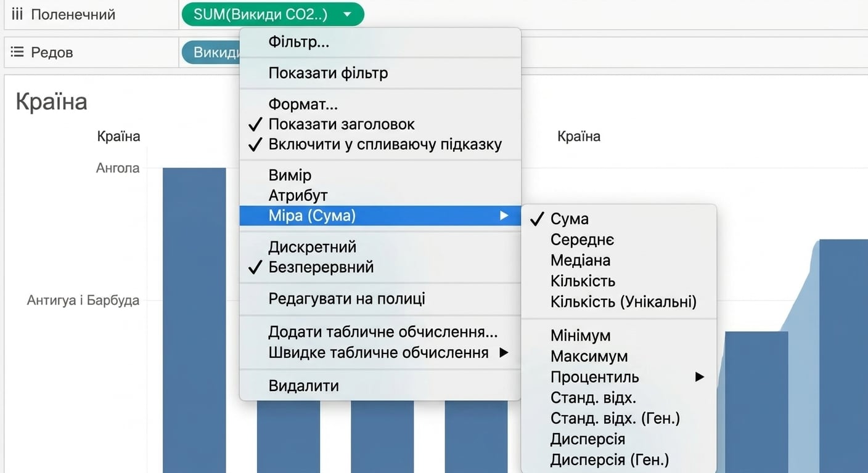This screenshot has width=868, height=473.
Task: Choose Мінімум in the submenu
Action: coord(619,336)
